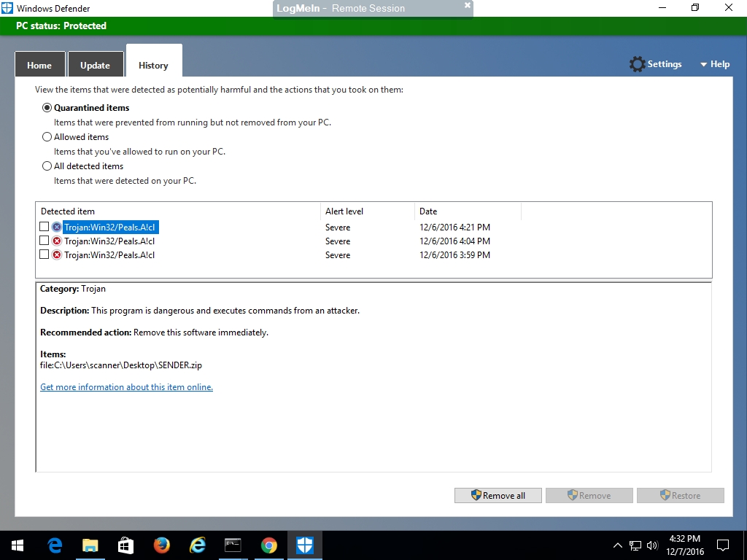The width and height of the screenshot is (747, 560).
Task: Click the threat icon on the 4:21 PM row
Action: pyautogui.click(x=57, y=227)
